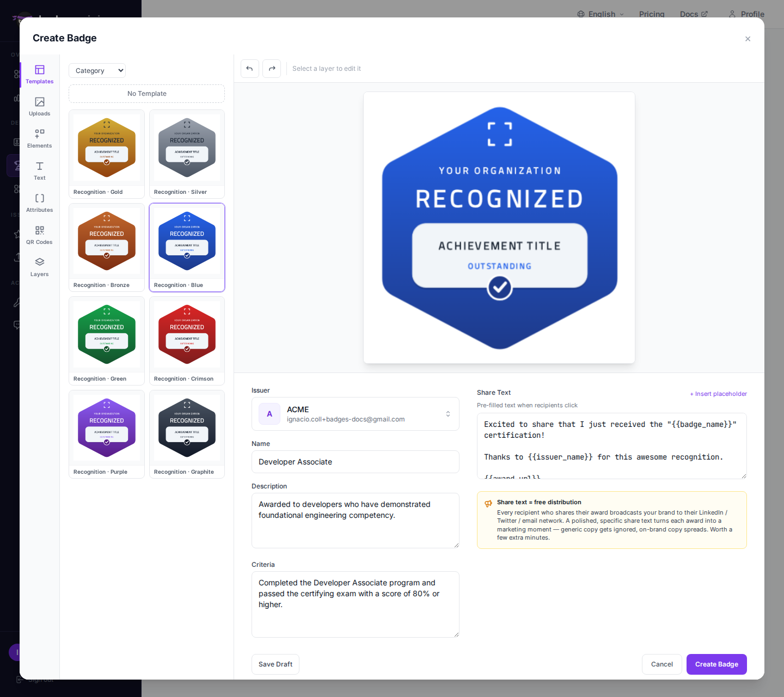Open the Layers panel

coord(40,267)
